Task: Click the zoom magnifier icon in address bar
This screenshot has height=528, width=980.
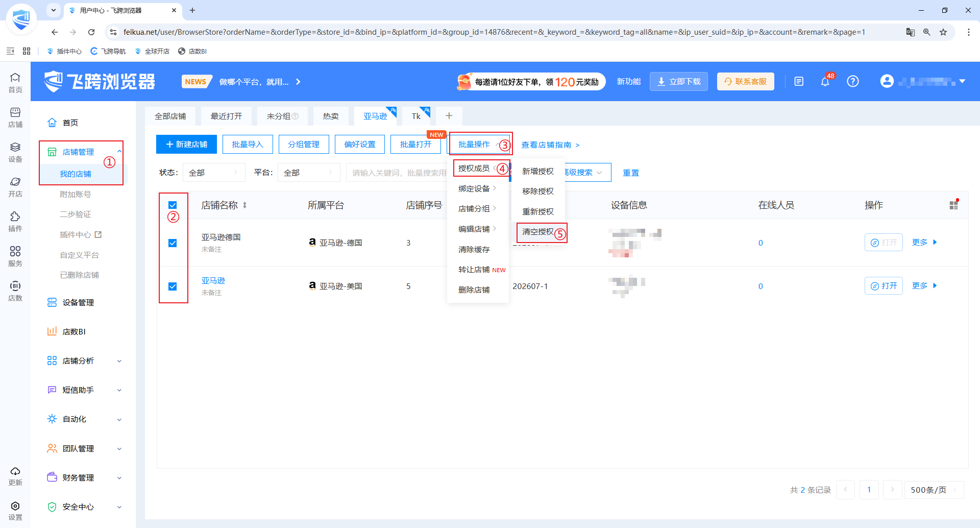Action: coord(927,32)
